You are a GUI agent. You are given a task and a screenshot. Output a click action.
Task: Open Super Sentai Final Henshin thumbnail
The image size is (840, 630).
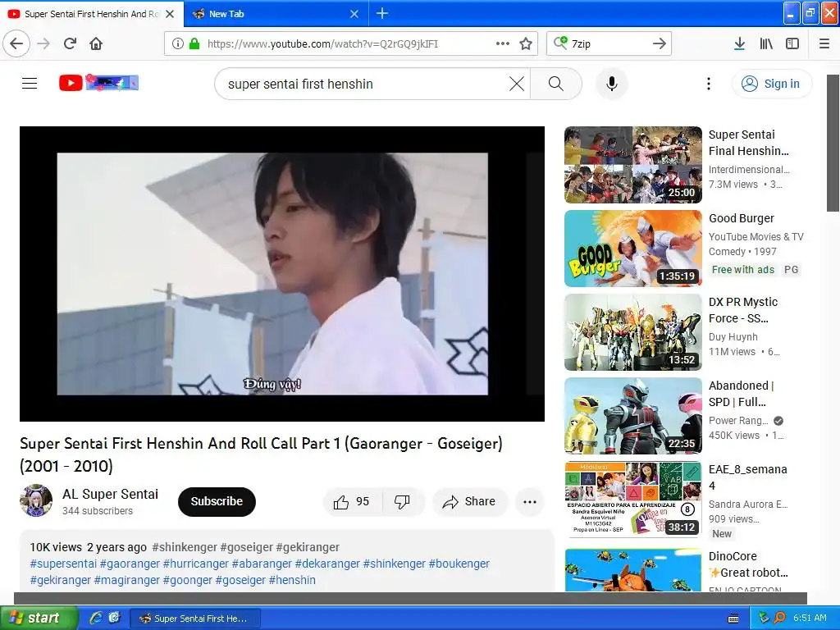633,165
